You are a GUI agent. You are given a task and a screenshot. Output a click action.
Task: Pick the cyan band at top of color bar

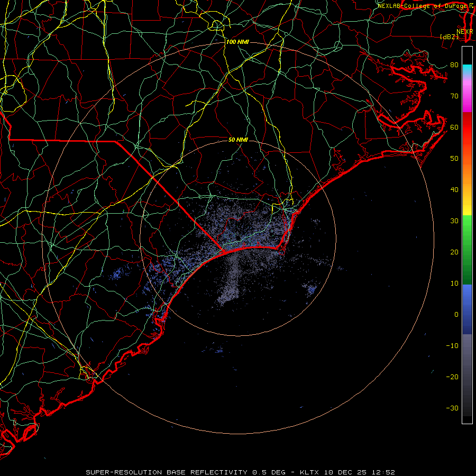click(x=467, y=70)
